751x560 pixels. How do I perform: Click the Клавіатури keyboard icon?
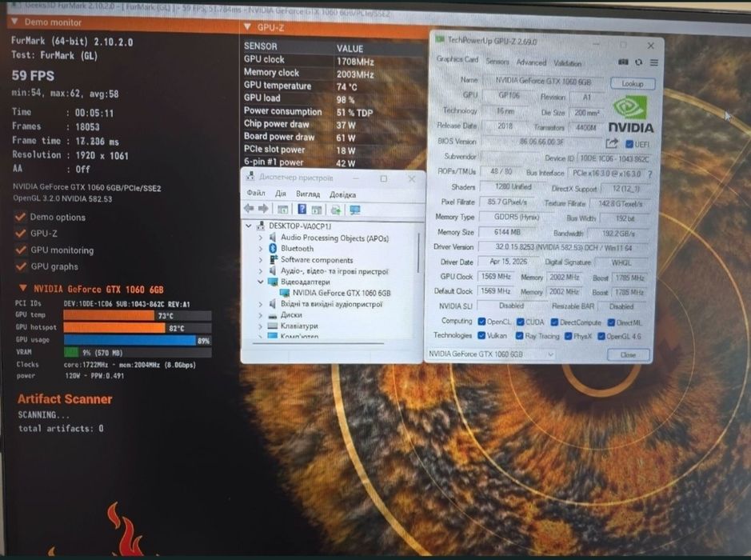(273, 326)
